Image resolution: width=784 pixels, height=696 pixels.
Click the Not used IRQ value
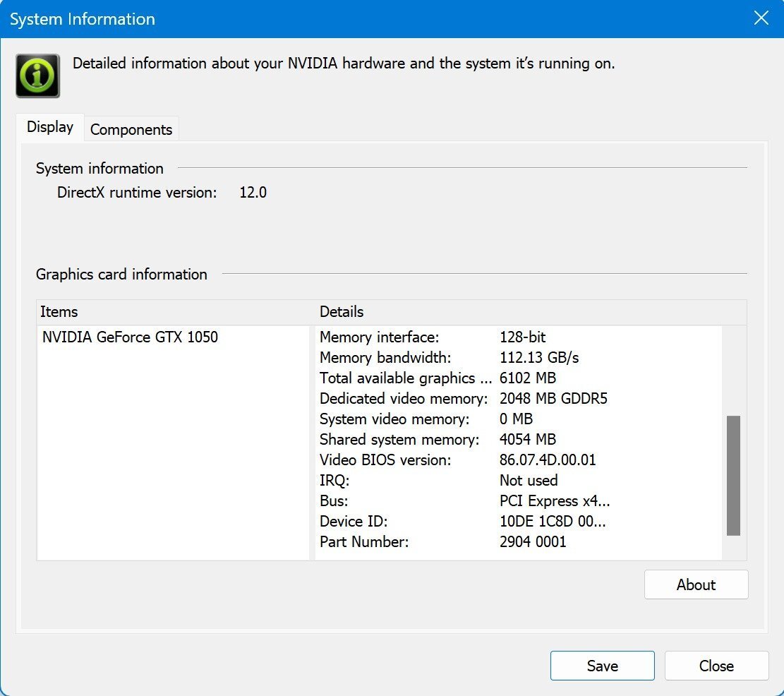click(x=529, y=481)
